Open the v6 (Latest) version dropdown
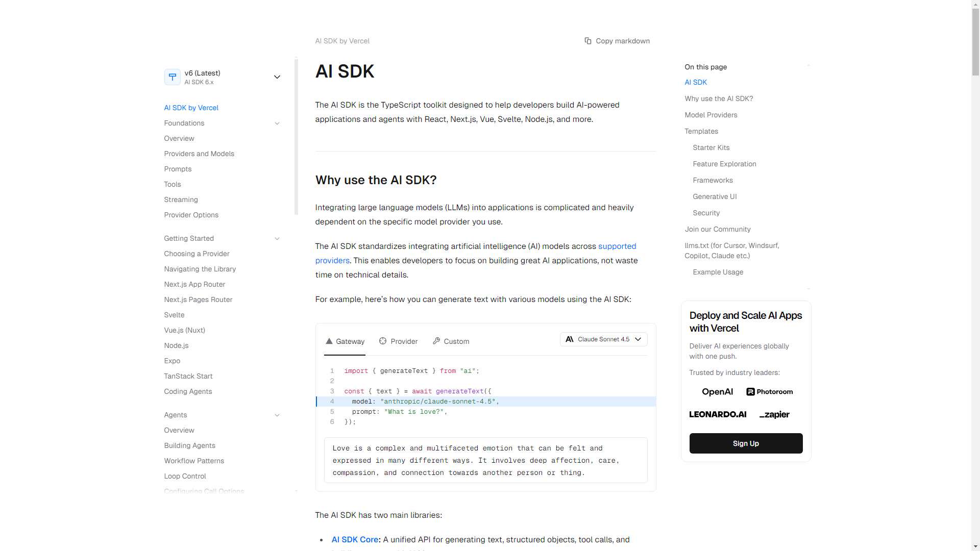Viewport: 980px width, 551px height. [223, 77]
